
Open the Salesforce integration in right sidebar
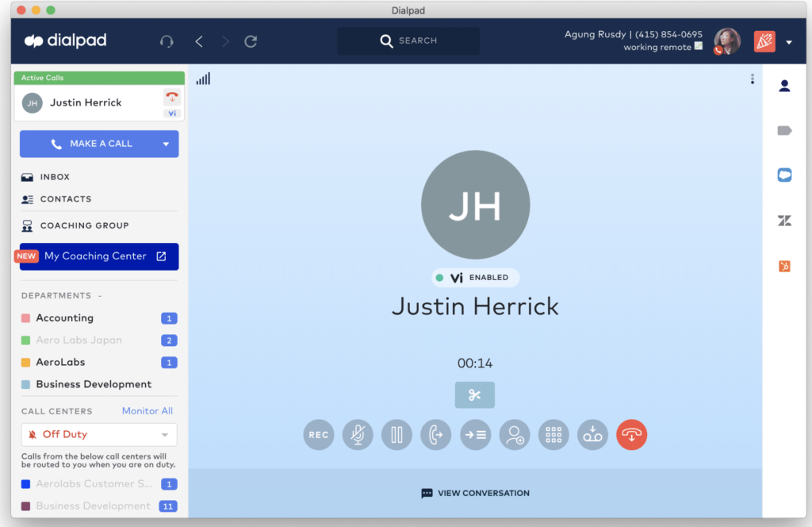(x=784, y=175)
